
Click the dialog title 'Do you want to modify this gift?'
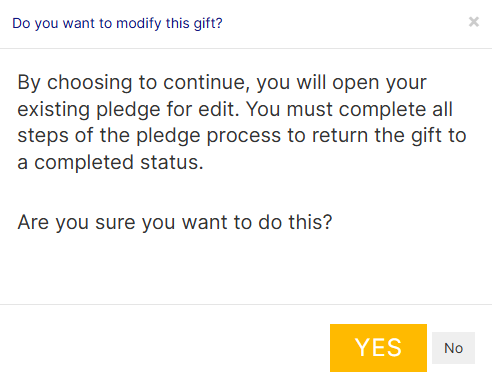tap(117, 23)
